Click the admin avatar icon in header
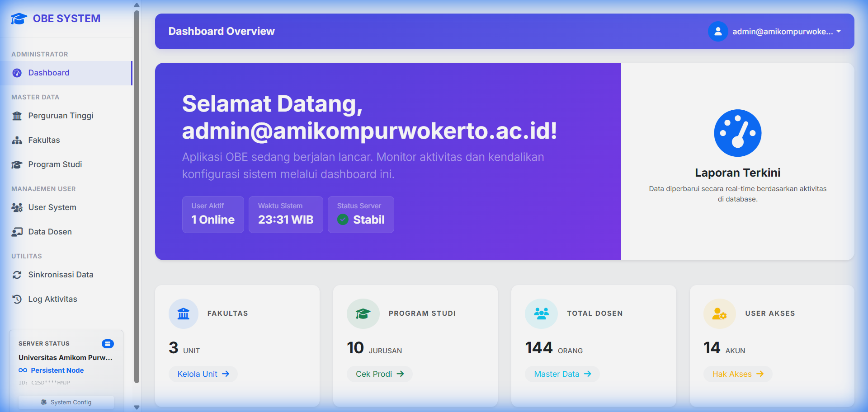This screenshot has height=412, width=868. 717,31
